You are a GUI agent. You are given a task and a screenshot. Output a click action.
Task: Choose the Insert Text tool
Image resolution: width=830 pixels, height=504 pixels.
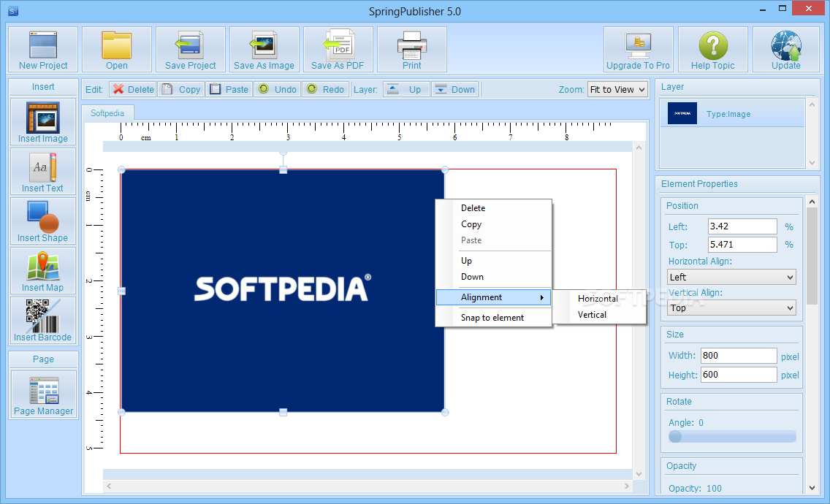pos(43,172)
